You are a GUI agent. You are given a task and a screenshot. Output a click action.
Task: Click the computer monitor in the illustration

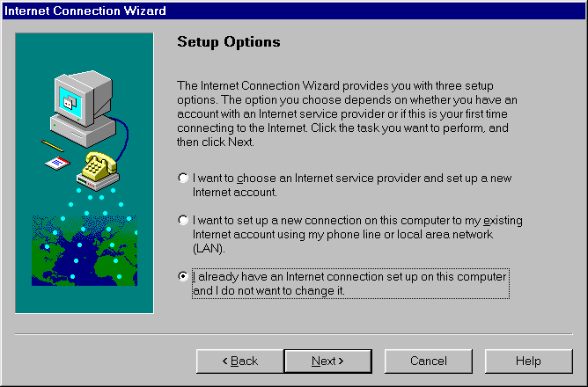coord(84,99)
